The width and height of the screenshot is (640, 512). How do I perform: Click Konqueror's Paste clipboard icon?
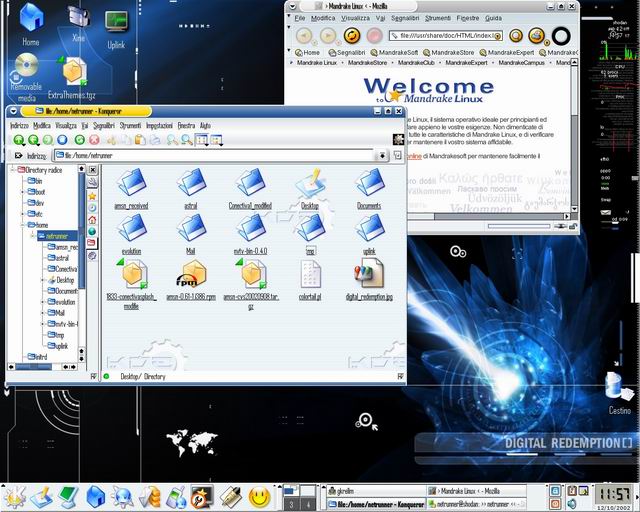[x=140, y=140]
